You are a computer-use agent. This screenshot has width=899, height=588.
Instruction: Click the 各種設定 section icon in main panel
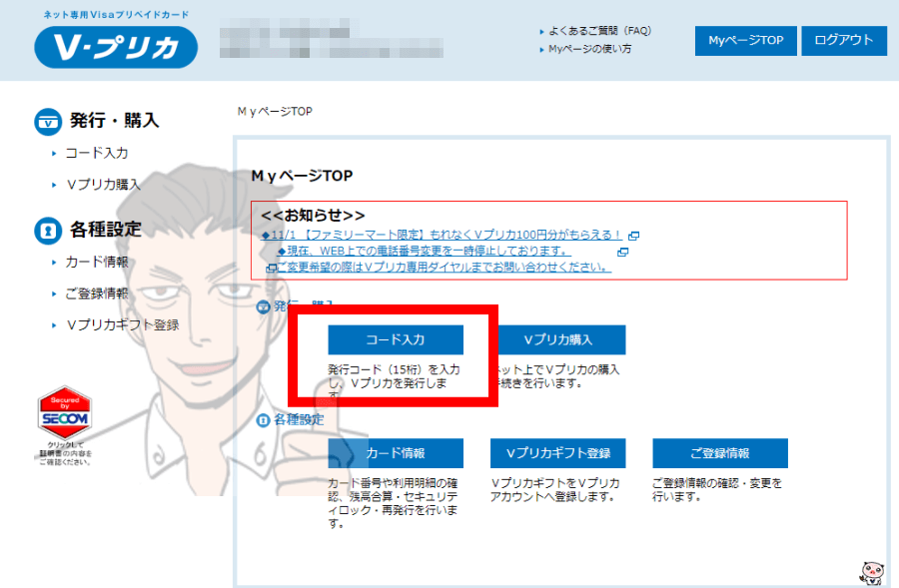pyautogui.click(x=263, y=420)
